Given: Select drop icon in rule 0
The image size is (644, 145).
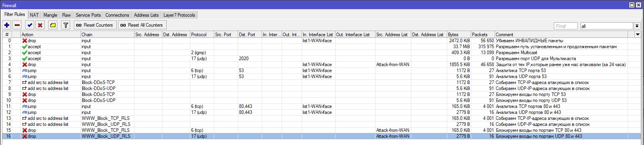Looking at the screenshot, I should 24,41.
